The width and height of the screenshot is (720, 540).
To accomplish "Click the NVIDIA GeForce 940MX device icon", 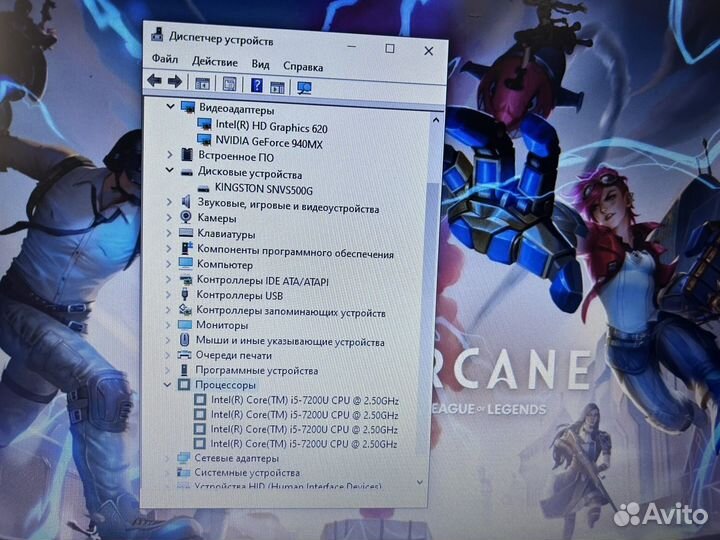I will [x=204, y=139].
